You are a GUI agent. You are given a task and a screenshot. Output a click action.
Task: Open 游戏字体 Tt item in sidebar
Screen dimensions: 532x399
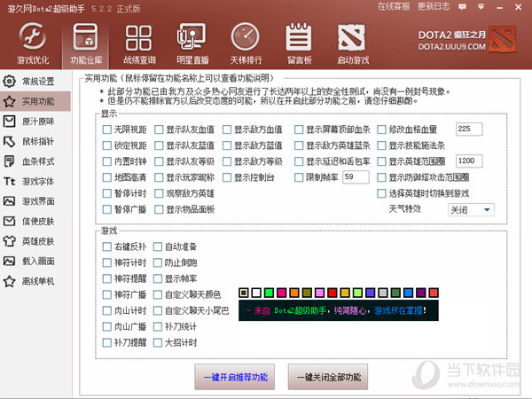[35, 181]
